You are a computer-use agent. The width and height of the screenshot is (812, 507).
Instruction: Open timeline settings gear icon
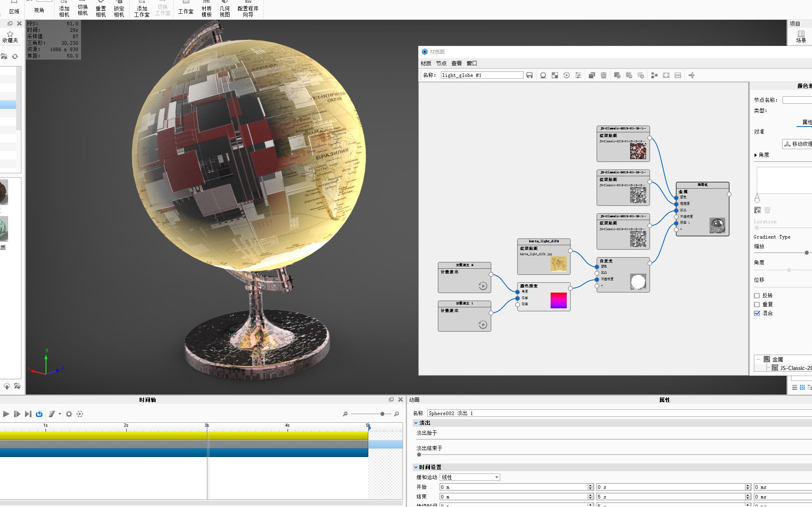69,414
